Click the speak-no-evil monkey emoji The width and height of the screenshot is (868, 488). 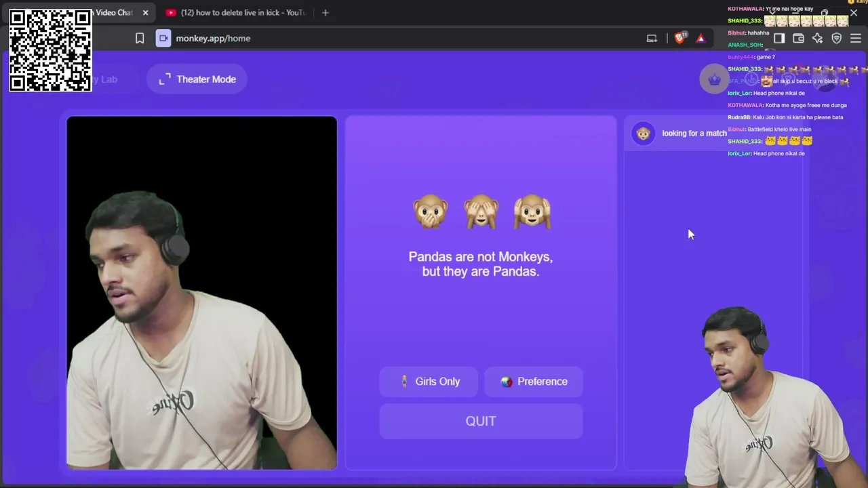coord(431,211)
